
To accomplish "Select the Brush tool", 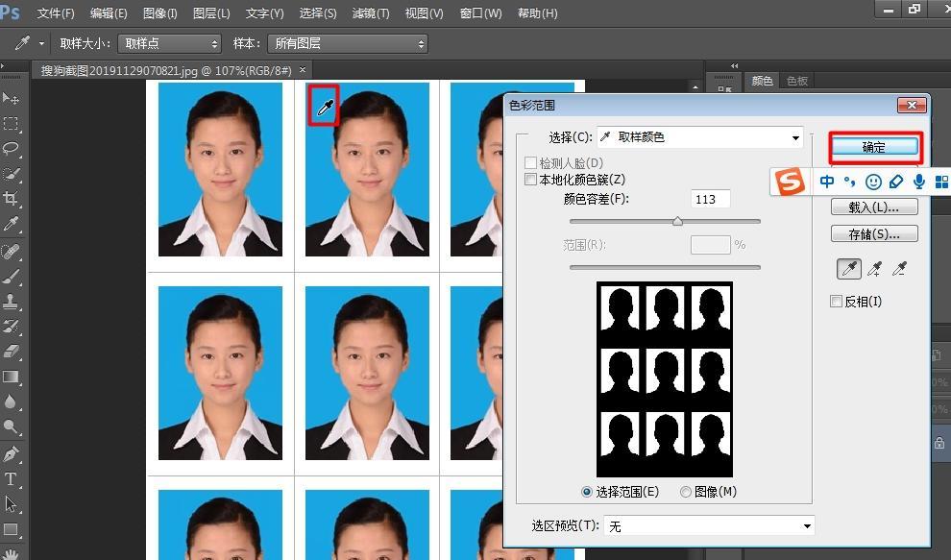I will [x=11, y=277].
